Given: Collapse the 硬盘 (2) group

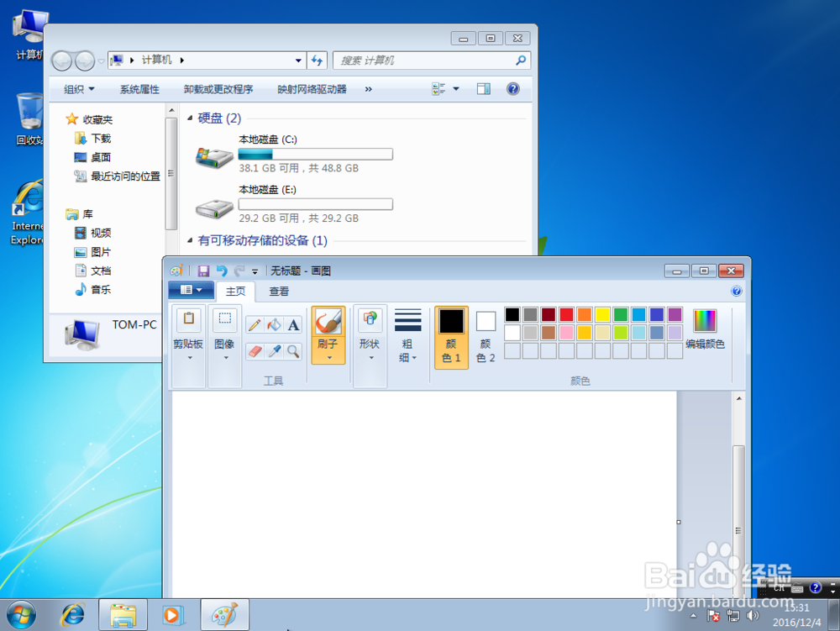Looking at the screenshot, I should 190,118.
